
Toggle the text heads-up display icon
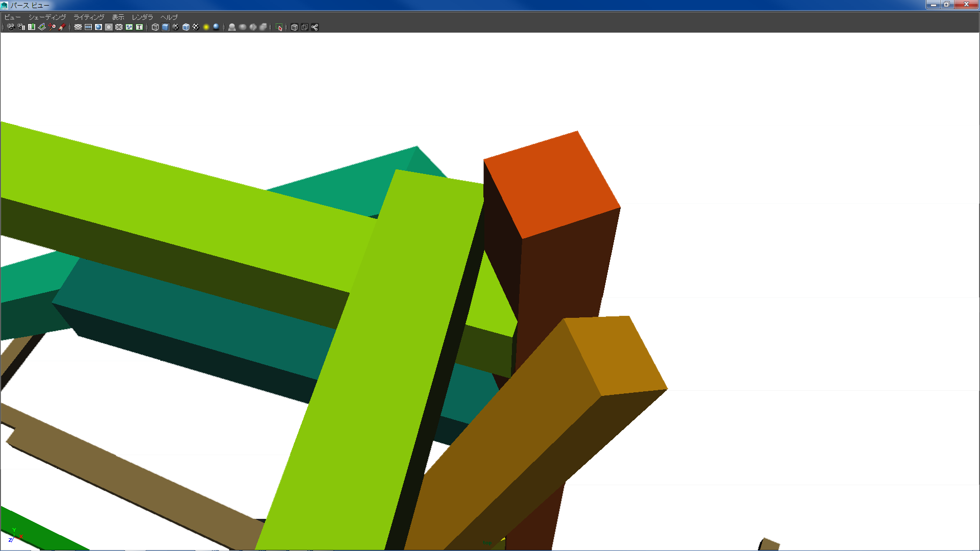coord(139,27)
